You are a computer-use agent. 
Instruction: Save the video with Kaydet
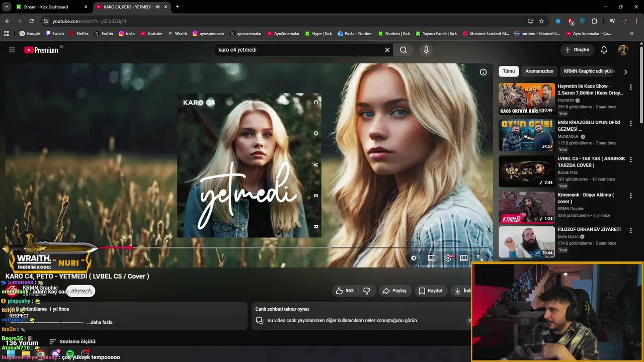[431, 291]
